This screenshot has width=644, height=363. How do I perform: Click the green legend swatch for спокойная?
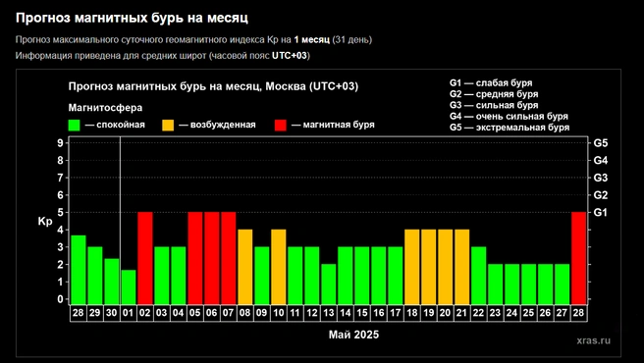click(x=75, y=126)
